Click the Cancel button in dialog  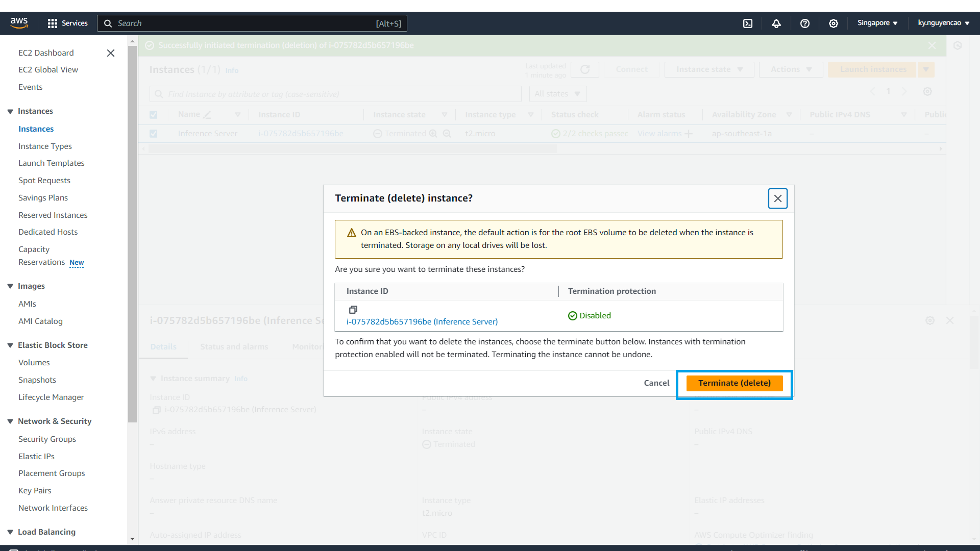656,382
